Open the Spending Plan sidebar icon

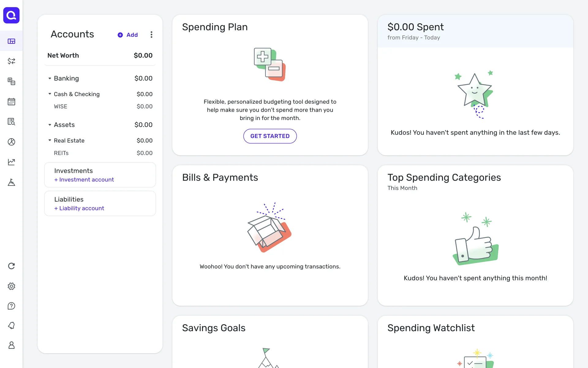[x=11, y=81]
